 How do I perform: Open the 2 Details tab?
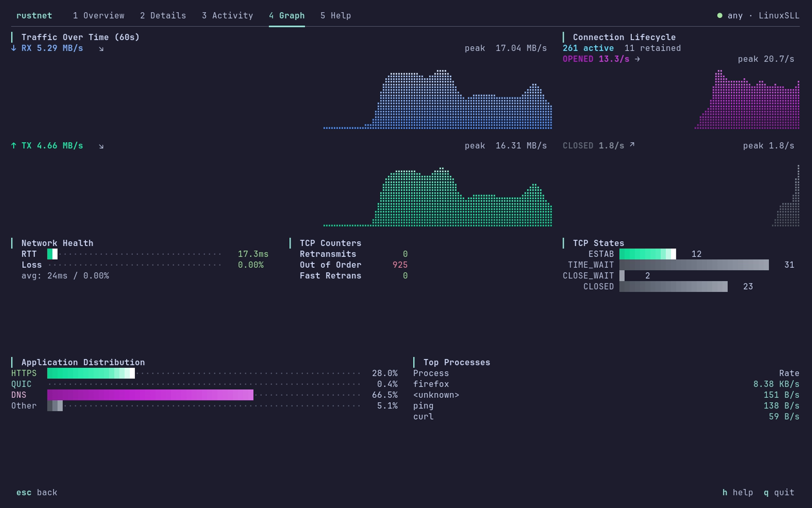[x=163, y=16]
